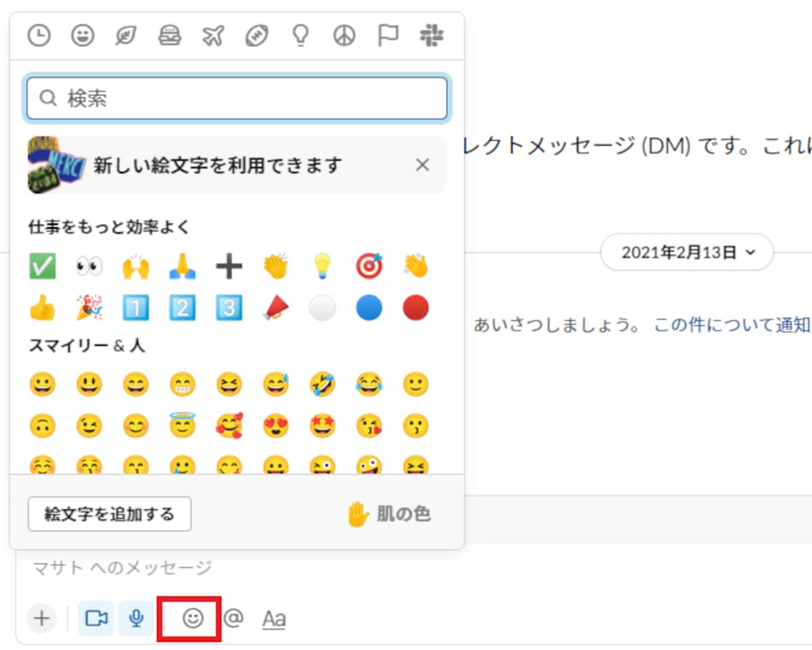This screenshot has width=812, height=650.
Task: Click the 絵文字を追加する button
Action: pyautogui.click(x=110, y=514)
